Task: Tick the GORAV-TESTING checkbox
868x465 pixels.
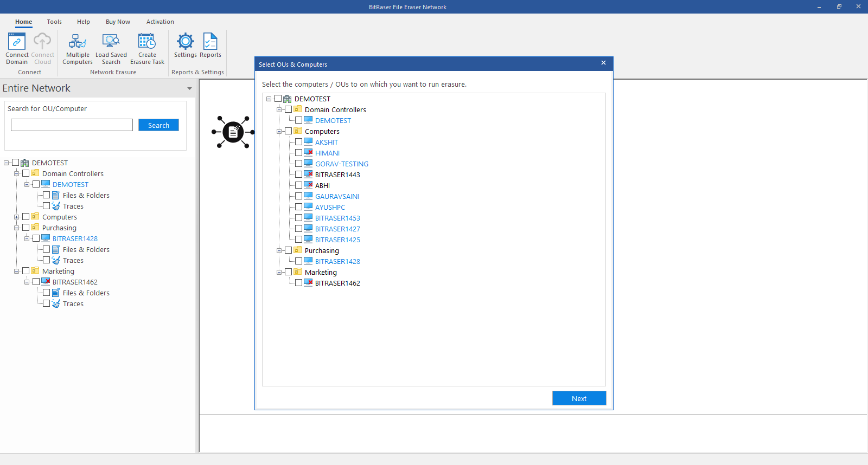Action: (x=299, y=164)
